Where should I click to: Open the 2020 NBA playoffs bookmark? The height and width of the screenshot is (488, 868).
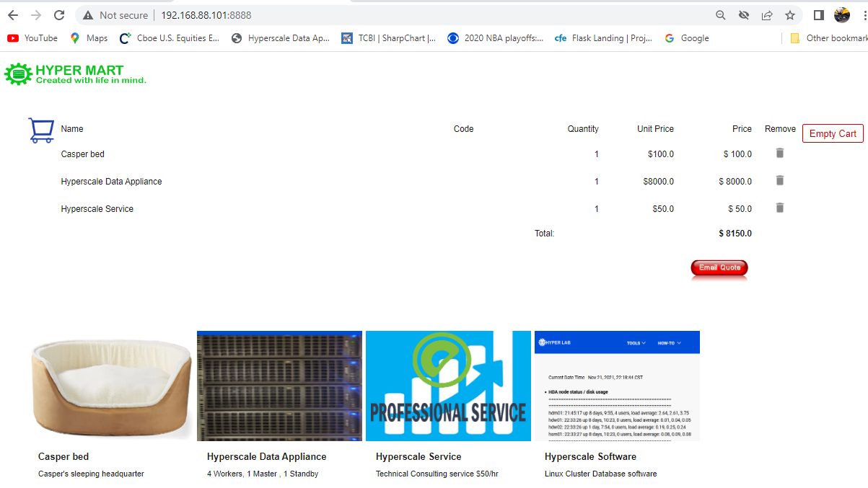[x=496, y=38]
